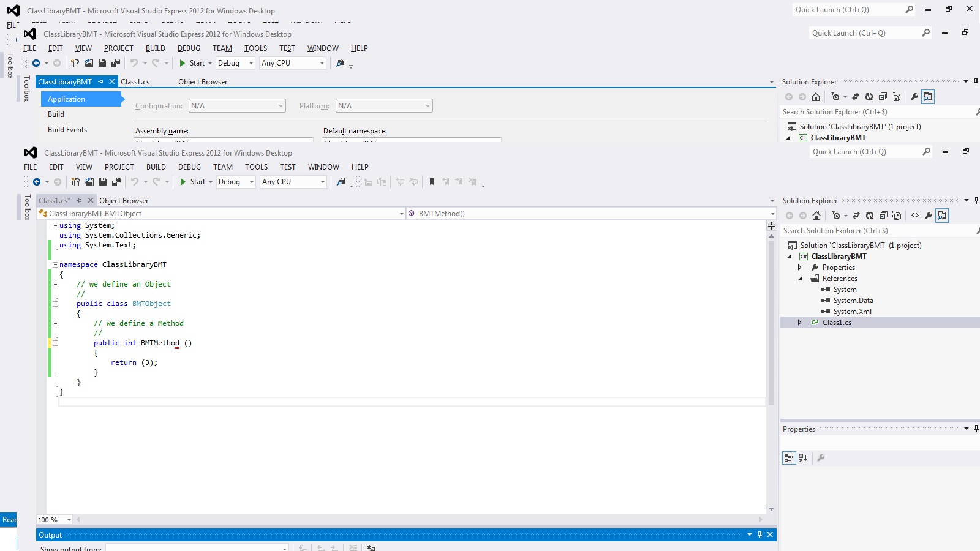Close the Output panel

click(x=770, y=534)
